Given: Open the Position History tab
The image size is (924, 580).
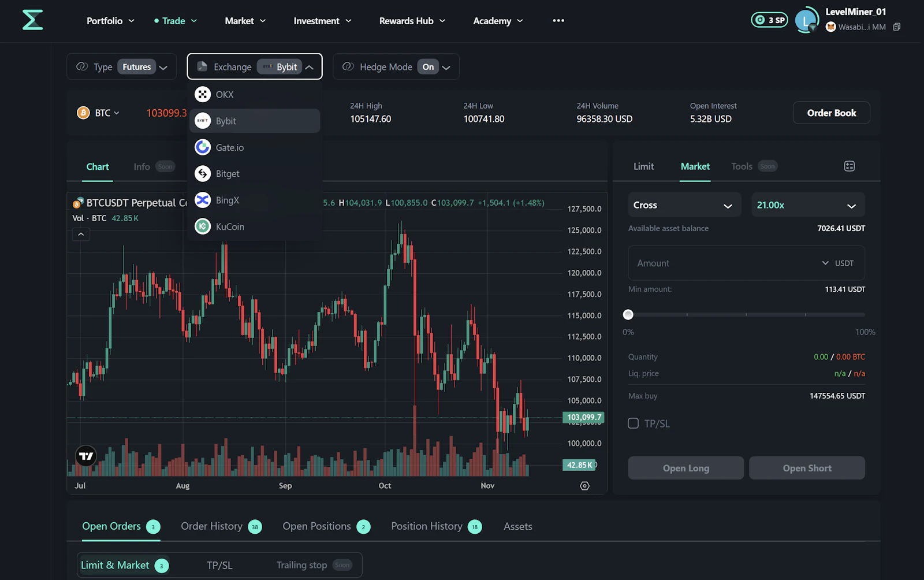Looking at the screenshot, I should [x=436, y=526].
